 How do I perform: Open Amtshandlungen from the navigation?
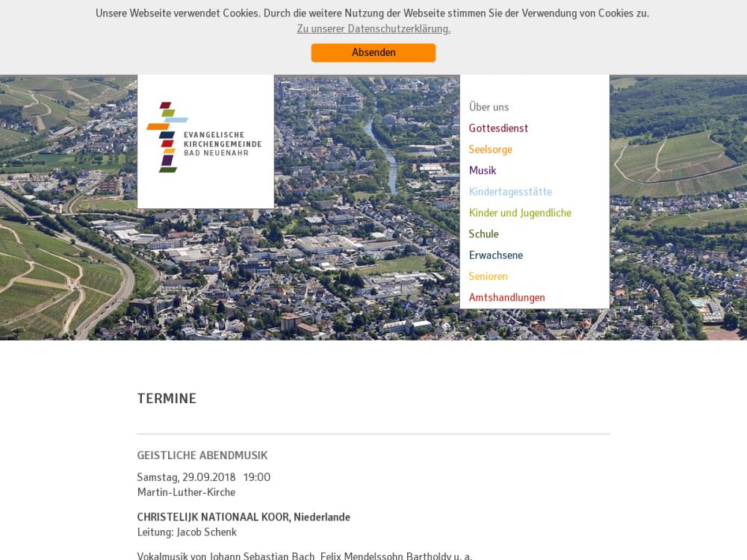tap(506, 297)
